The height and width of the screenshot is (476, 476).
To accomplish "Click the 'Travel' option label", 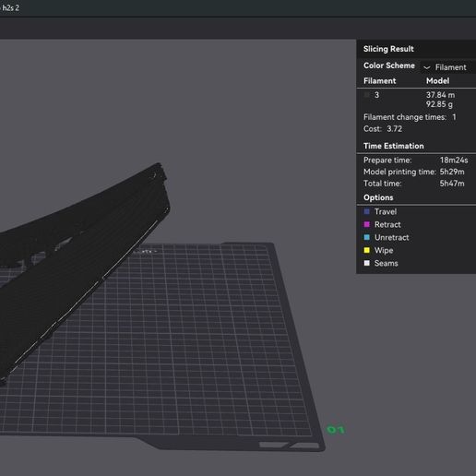I will point(386,212).
